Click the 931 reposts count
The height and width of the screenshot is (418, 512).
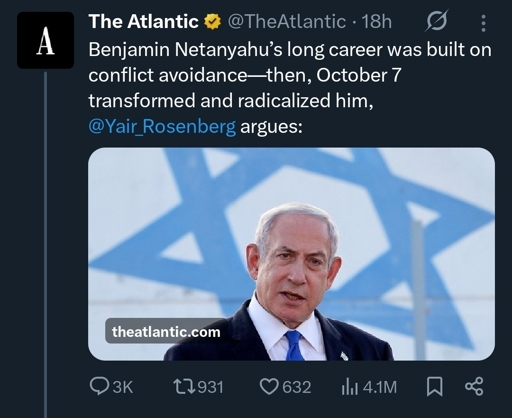(211, 387)
